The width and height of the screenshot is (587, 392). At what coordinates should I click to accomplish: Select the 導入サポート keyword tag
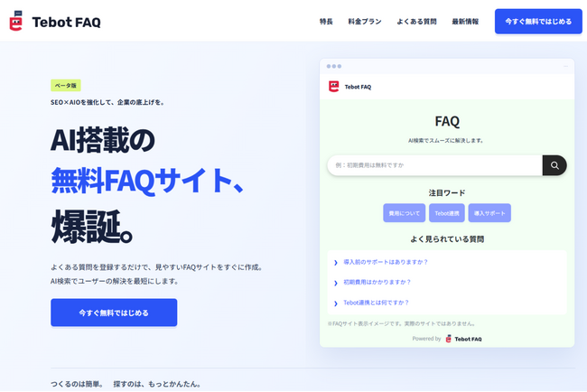[x=489, y=213]
